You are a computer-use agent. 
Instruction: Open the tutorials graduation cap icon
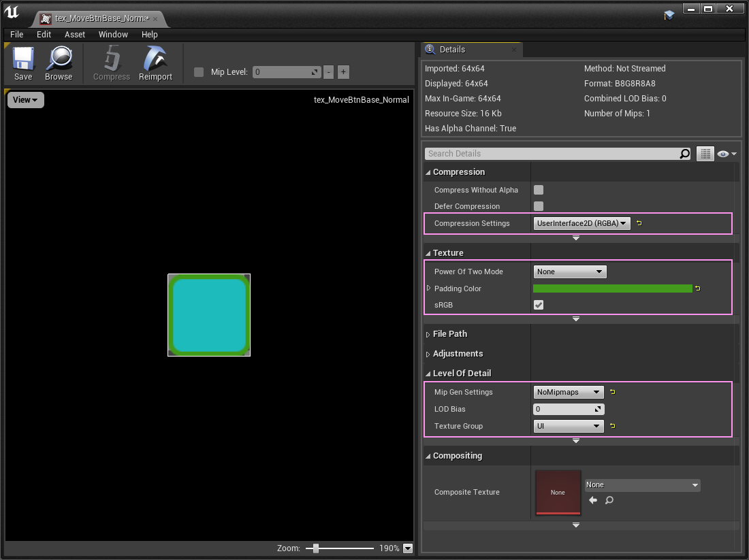669,15
